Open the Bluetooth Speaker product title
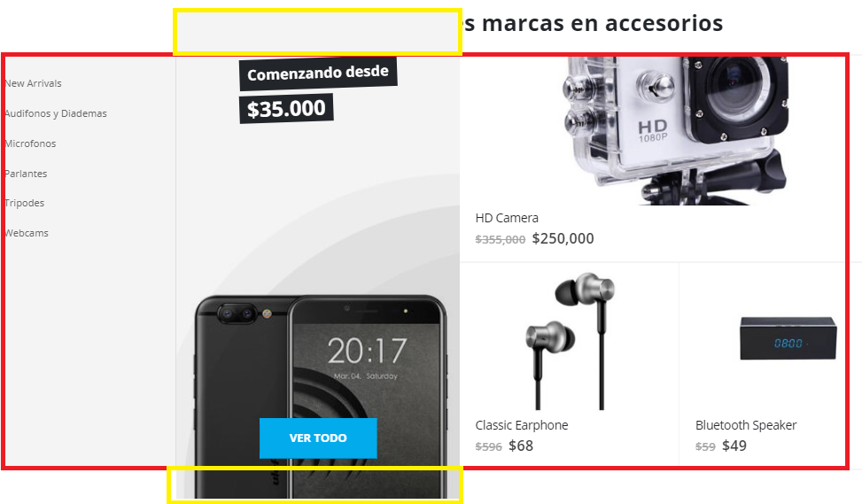862x504 pixels. click(746, 425)
